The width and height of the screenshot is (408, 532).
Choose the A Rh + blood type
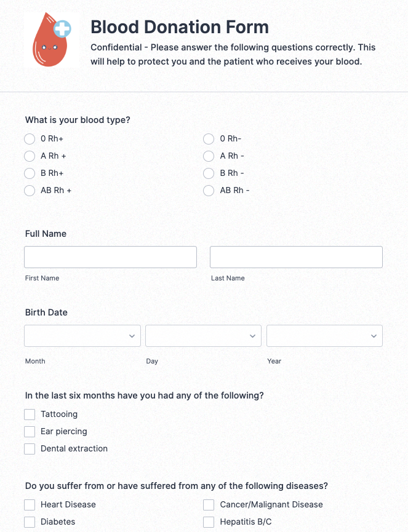pos(29,156)
